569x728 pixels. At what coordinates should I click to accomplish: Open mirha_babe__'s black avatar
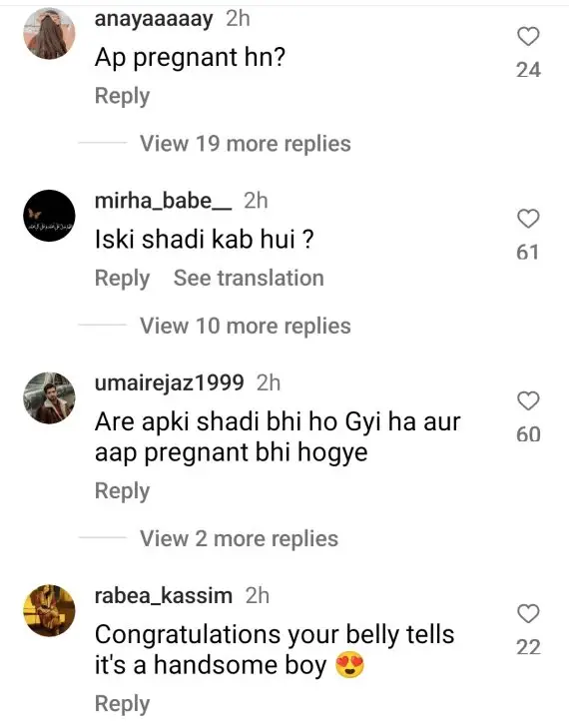tap(49, 216)
